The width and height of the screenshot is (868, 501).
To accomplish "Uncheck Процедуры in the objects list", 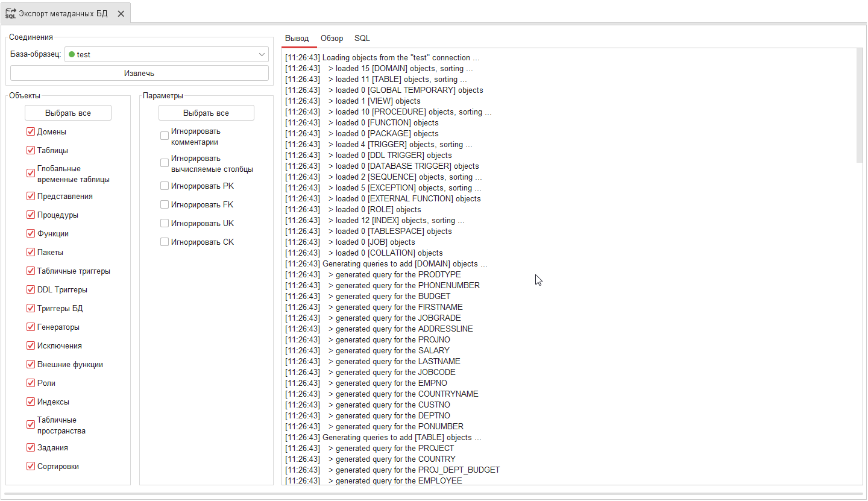I will (30, 215).
